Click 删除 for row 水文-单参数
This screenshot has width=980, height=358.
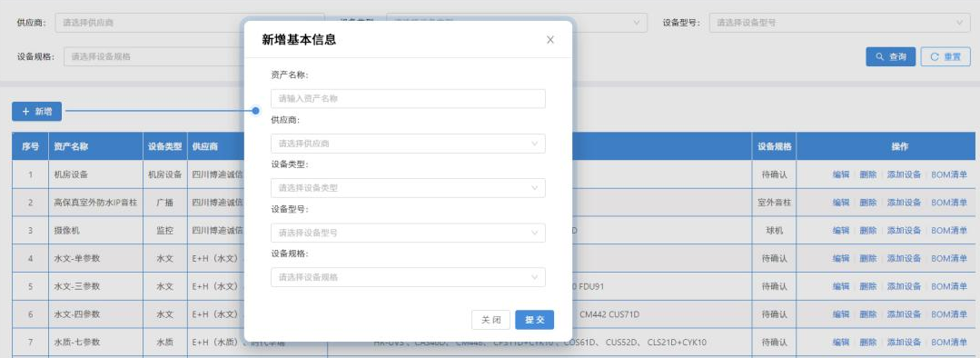[x=868, y=259]
